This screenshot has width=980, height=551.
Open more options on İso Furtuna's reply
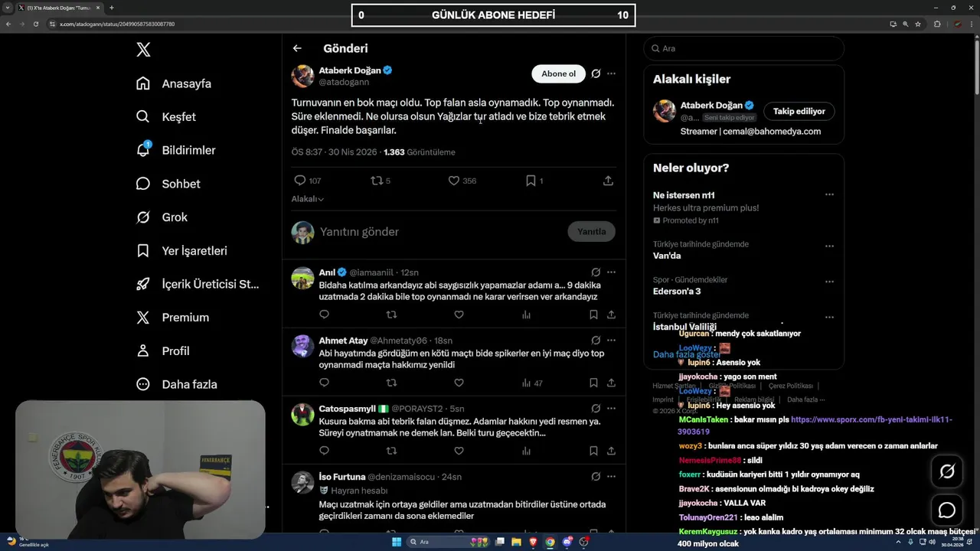(x=611, y=476)
